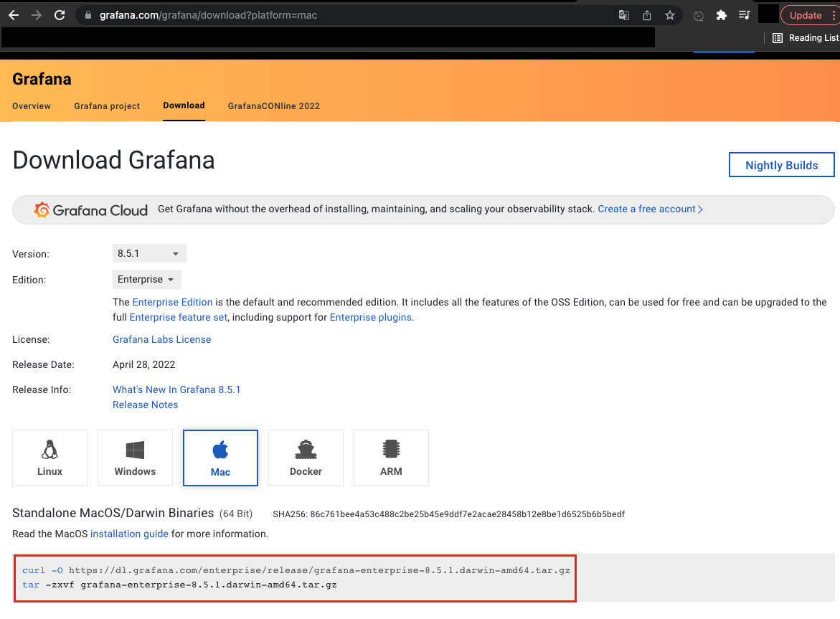Open the extensions puzzle icon
This screenshot has width=840, height=619.
tap(721, 15)
